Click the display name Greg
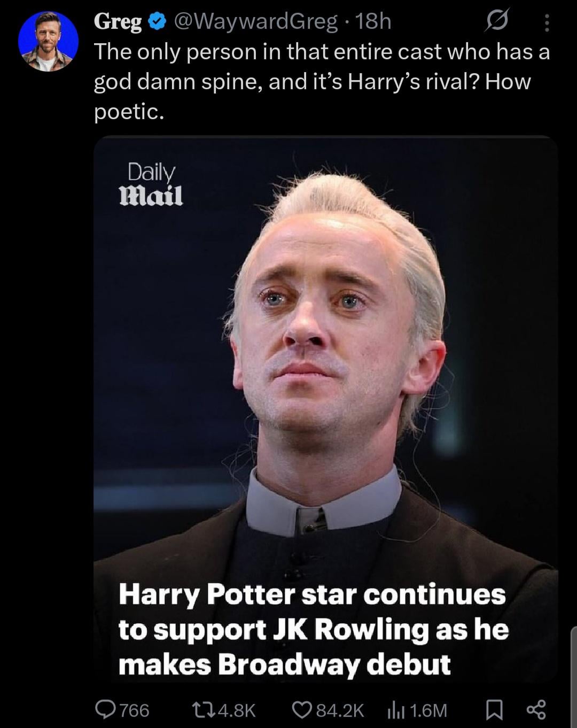Screen dimensions: 577x728 click(118, 21)
